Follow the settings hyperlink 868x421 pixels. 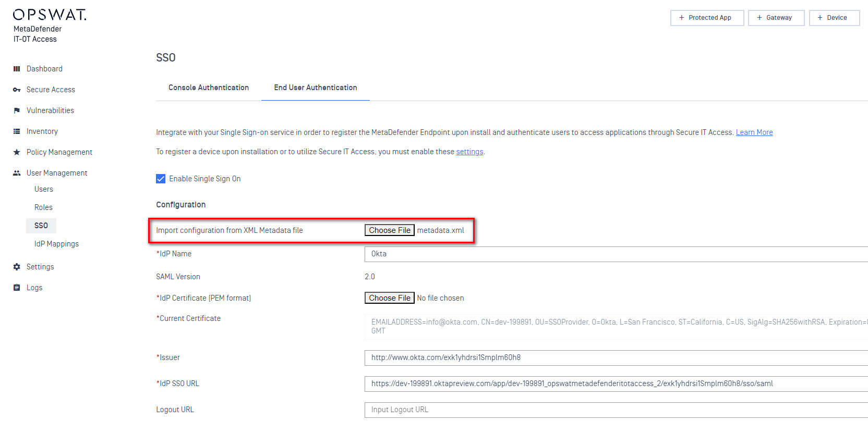coord(469,152)
